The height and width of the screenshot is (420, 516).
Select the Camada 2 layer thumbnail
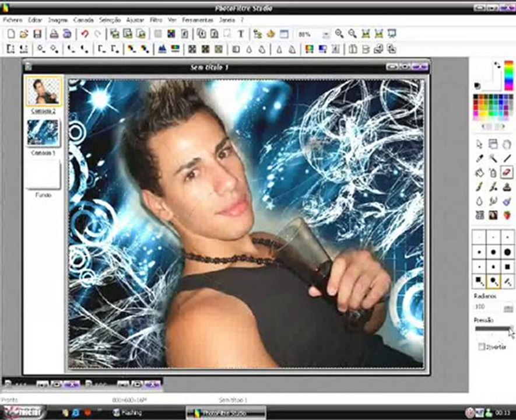click(44, 92)
